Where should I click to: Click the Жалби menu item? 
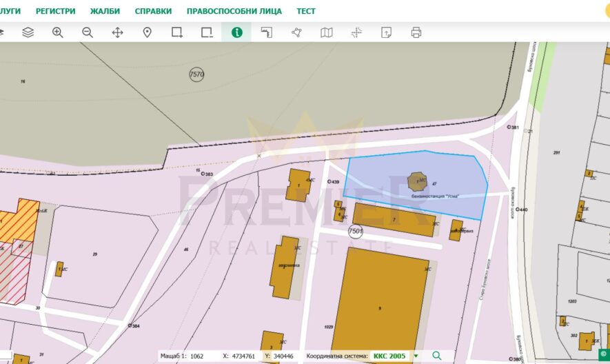pyautogui.click(x=105, y=11)
